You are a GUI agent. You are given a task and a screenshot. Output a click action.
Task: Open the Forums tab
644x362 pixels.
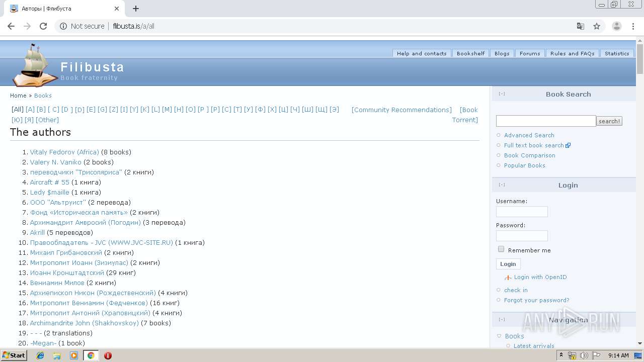pyautogui.click(x=530, y=53)
